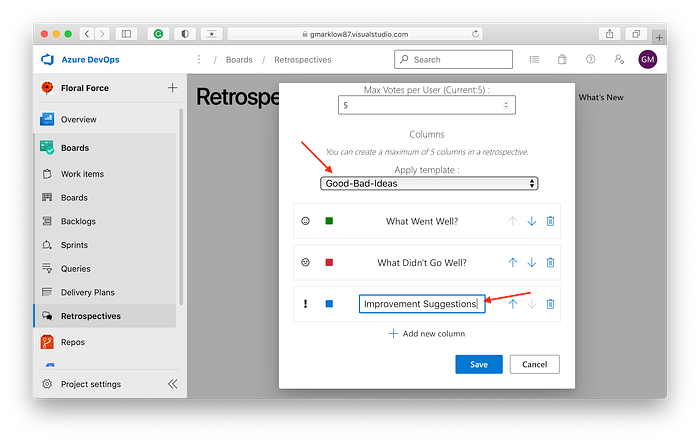
Task: Go forward with the Safari forward arrow
Action: coord(102,34)
